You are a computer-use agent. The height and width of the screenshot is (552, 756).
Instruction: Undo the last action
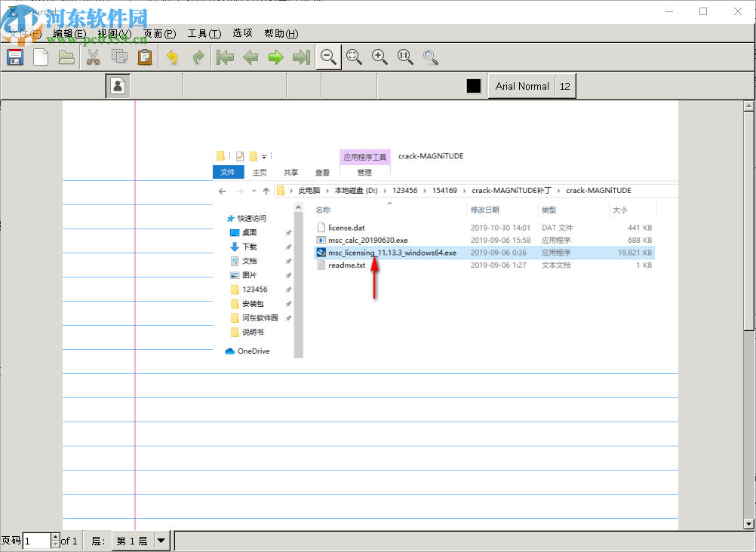(173, 57)
